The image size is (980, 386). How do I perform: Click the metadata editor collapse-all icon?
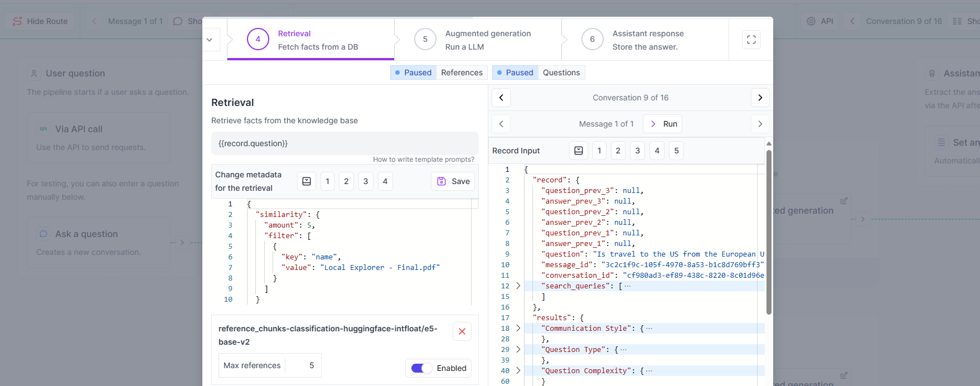pos(307,181)
